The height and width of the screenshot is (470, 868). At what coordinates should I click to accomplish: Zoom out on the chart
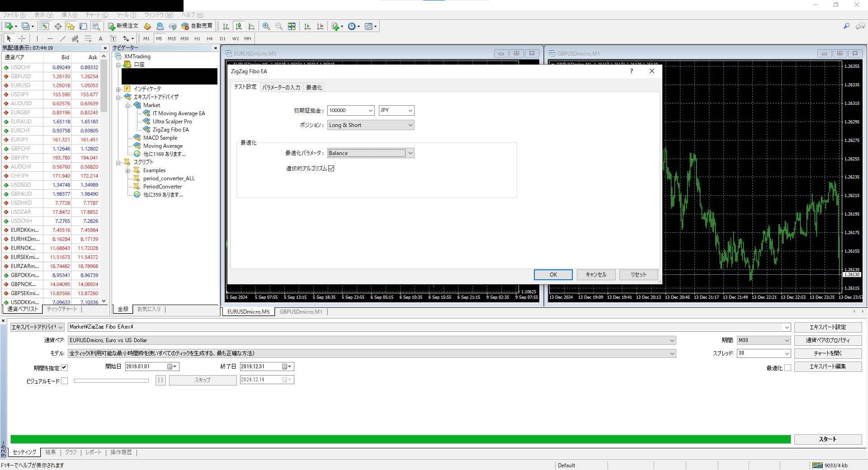coord(279,26)
